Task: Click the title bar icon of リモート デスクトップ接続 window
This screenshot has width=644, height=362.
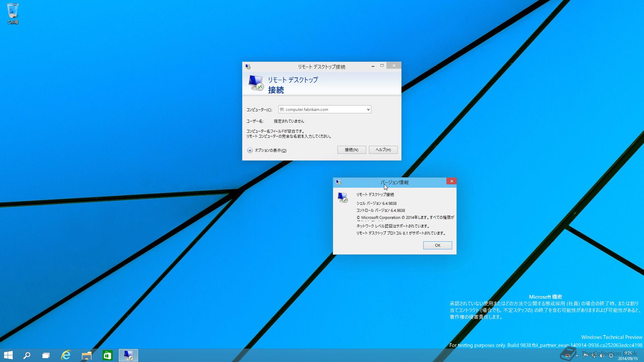Action: [x=248, y=67]
